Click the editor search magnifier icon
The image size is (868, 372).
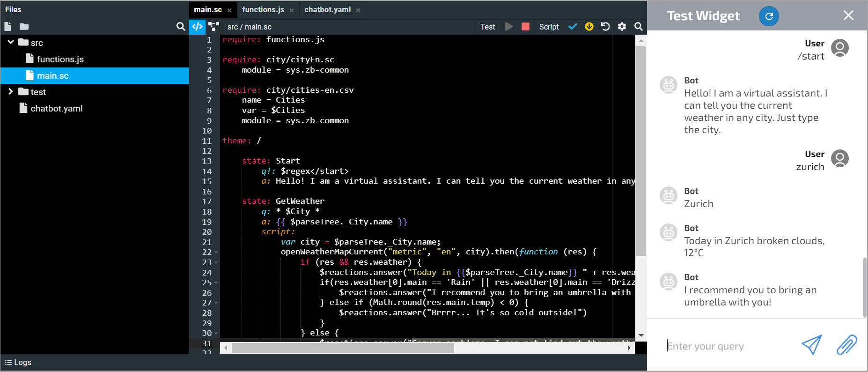pos(638,27)
